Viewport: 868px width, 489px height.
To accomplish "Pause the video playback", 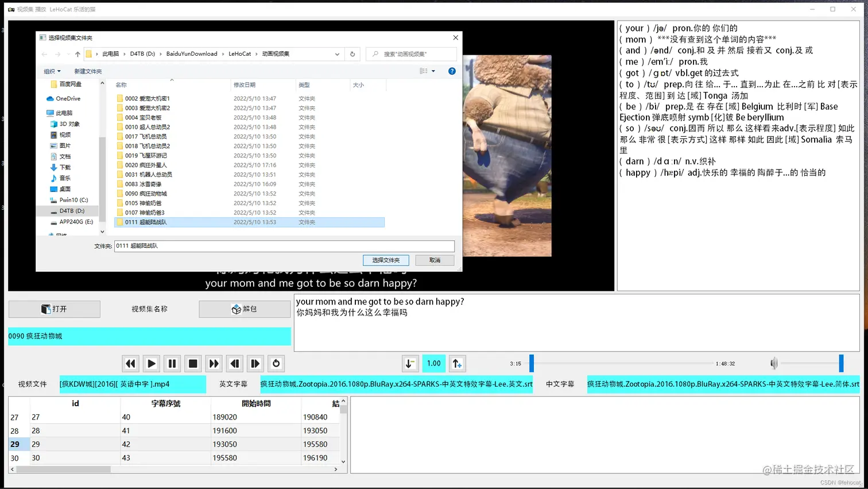I will click(x=172, y=363).
